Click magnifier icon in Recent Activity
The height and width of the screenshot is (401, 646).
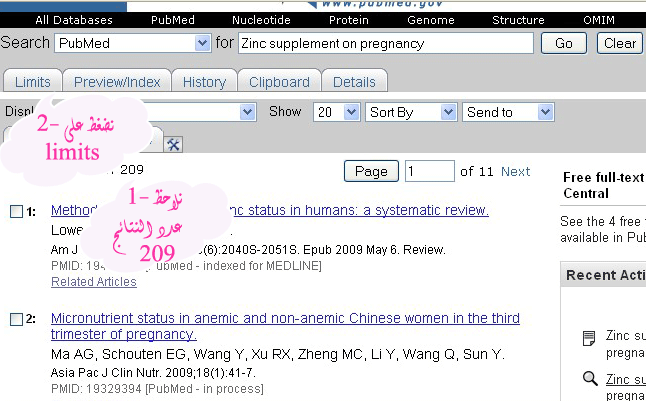[x=590, y=378]
